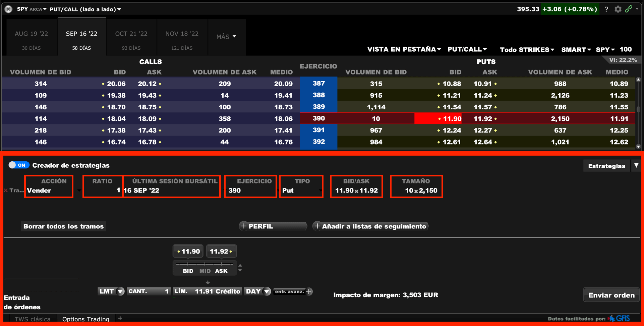Expand the MÁS expirations dropdown
The height and width of the screenshot is (326, 644).
(227, 37)
